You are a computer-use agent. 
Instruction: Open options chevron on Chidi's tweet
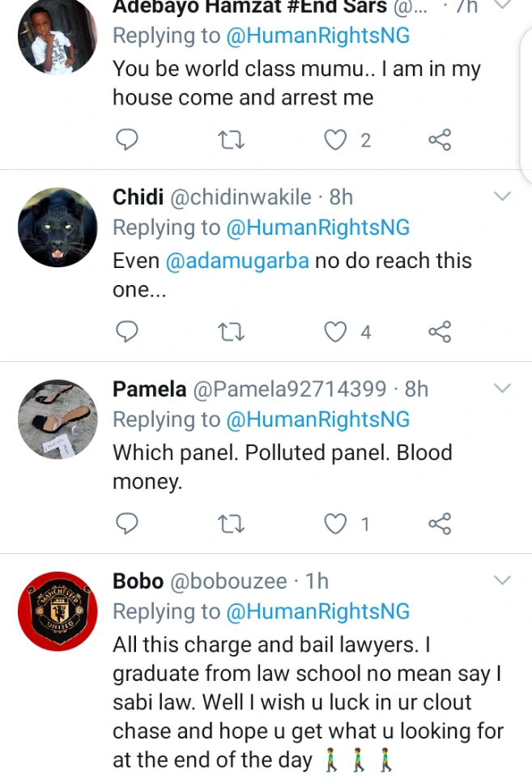point(502,197)
